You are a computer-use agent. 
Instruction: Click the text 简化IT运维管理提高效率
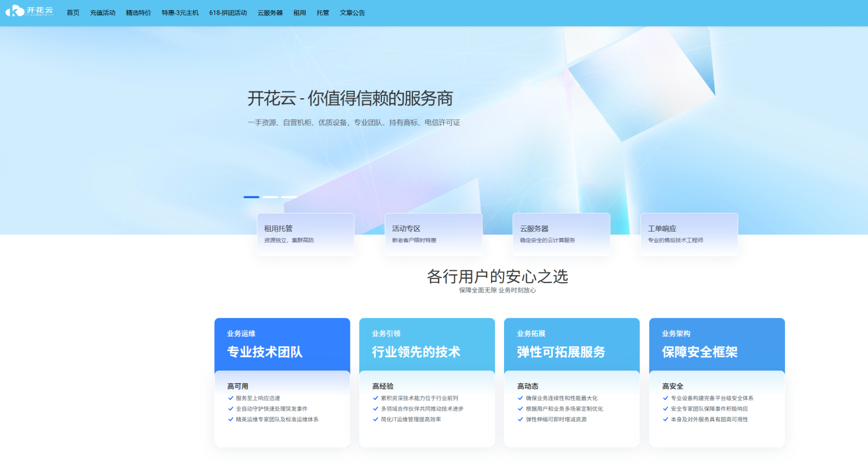pyautogui.click(x=411, y=419)
